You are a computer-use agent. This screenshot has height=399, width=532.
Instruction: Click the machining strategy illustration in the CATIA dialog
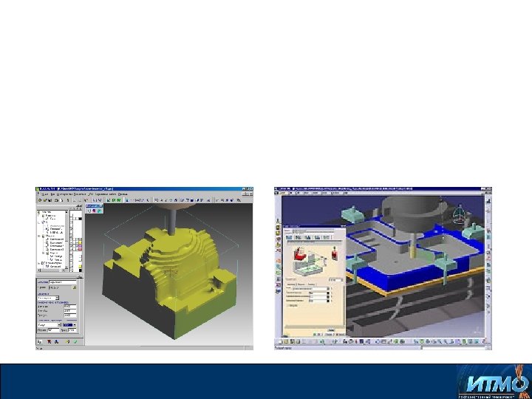click(x=310, y=262)
